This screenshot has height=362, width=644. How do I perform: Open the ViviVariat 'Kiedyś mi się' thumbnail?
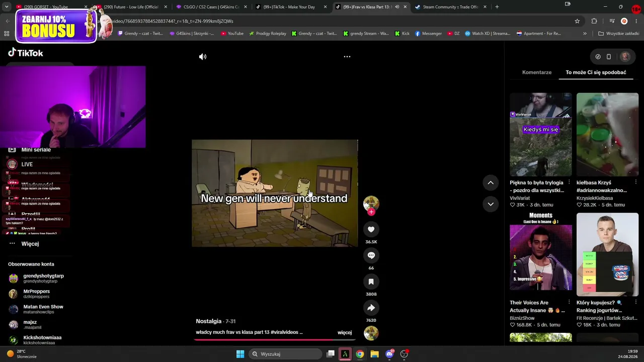click(x=541, y=135)
